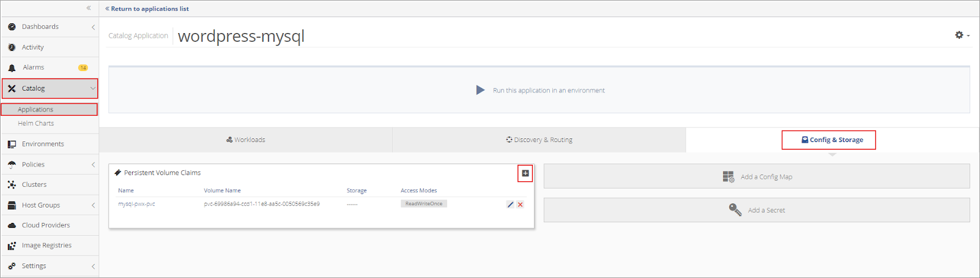
Task: Click the Volume Name column header
Action: [x=222, y=191]
